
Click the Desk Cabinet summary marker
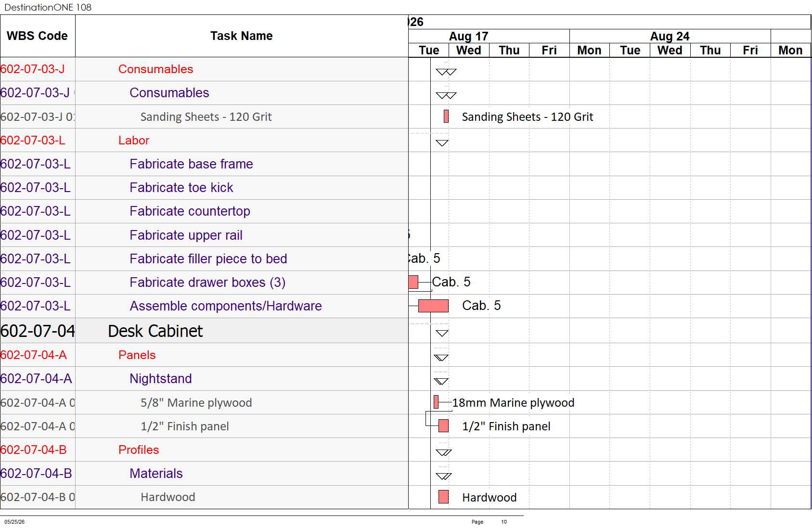point(442,333)
